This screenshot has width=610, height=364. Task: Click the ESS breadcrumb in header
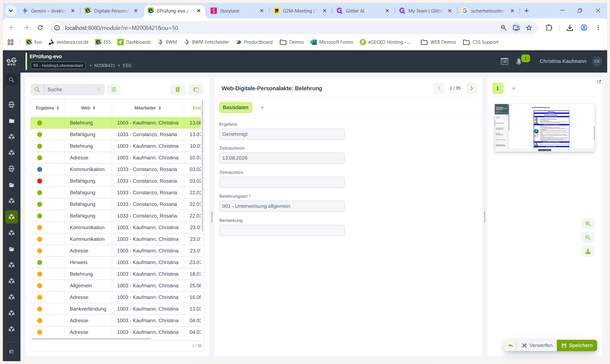[127, 65]
